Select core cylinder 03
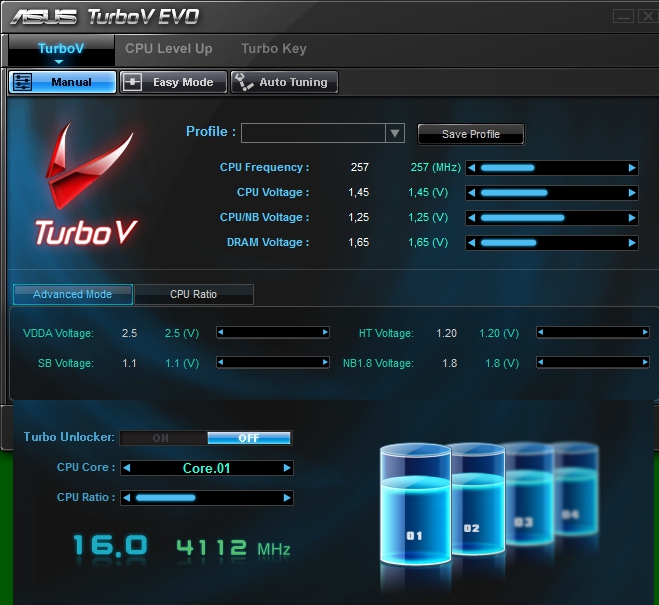 click(529, 494)
